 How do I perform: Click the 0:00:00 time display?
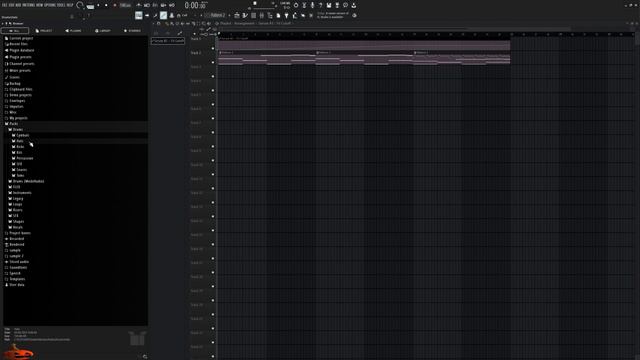(x=195, y=5)
